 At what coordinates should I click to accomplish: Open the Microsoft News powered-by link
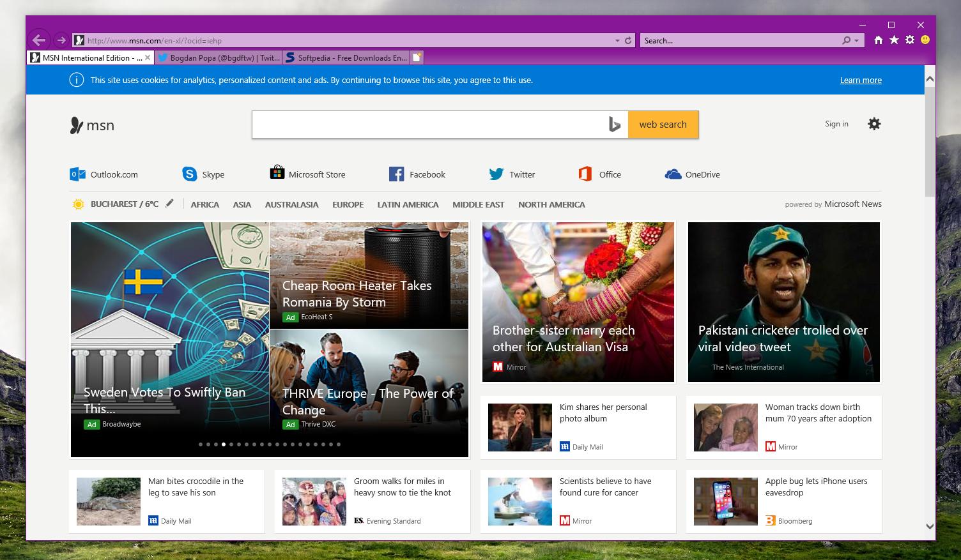[852, 204]
